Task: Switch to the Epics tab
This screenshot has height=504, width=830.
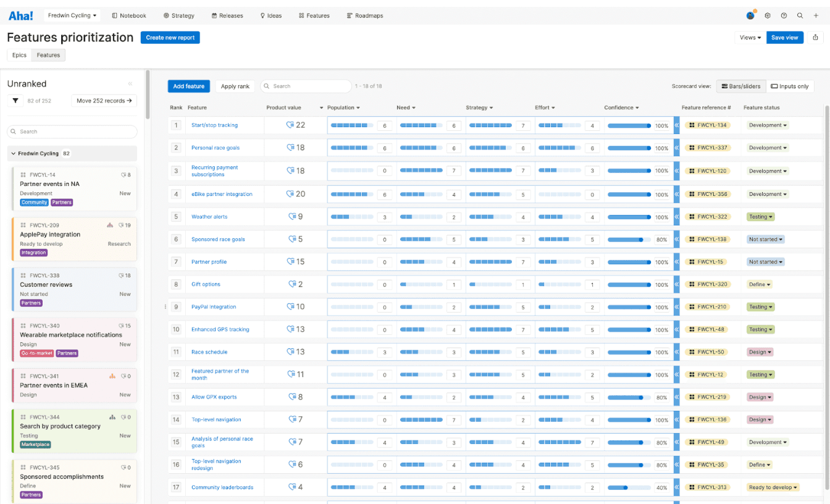Action: (x=19, y=54)
